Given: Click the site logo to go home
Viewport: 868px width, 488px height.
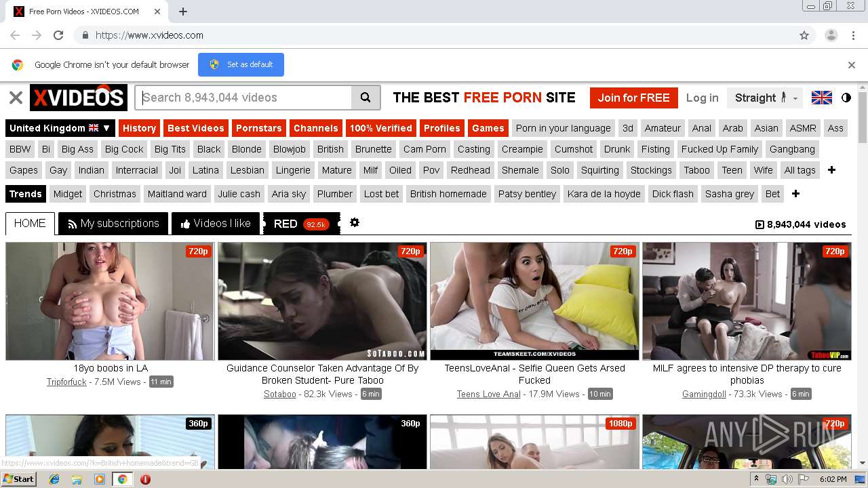Looking at the screenshot, I should coord(79,98).
